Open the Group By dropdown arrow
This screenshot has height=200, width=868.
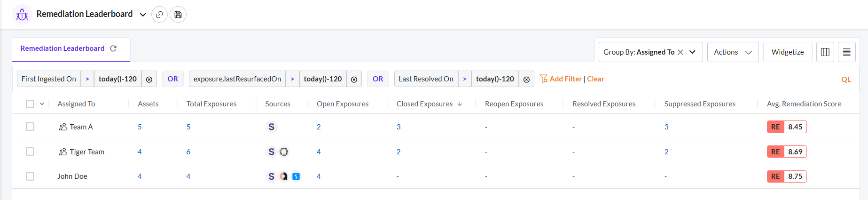point(692,52)
